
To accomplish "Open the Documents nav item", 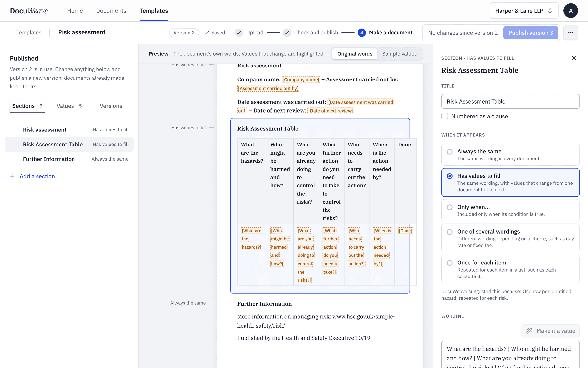I will (x=111, y=11).
